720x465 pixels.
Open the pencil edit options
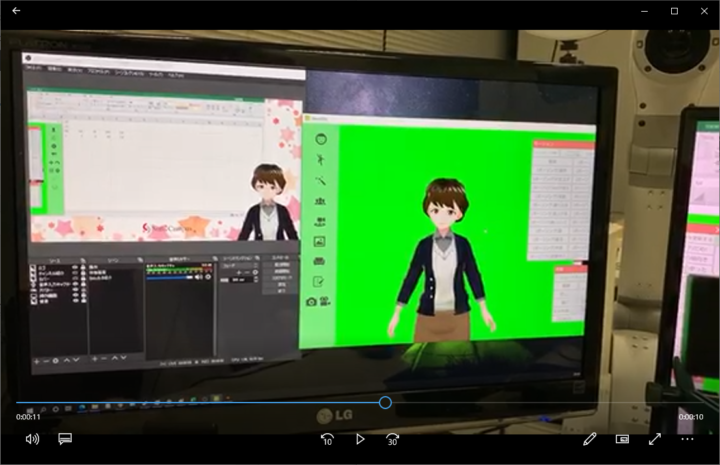click(590, 439)
